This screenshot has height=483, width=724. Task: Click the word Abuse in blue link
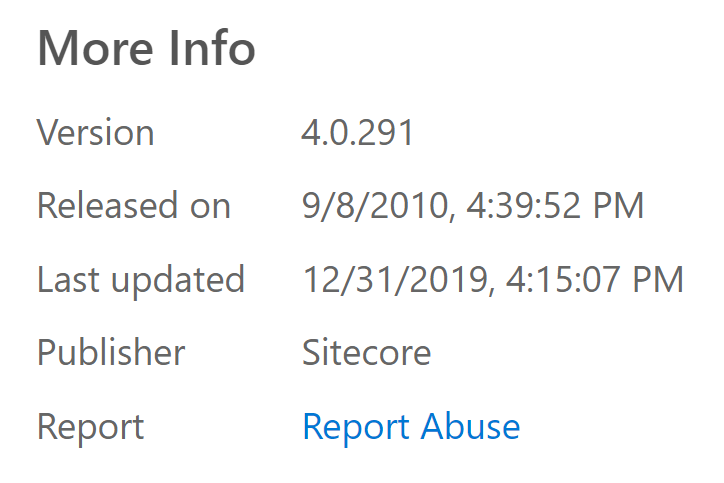[x=470, y=427]
